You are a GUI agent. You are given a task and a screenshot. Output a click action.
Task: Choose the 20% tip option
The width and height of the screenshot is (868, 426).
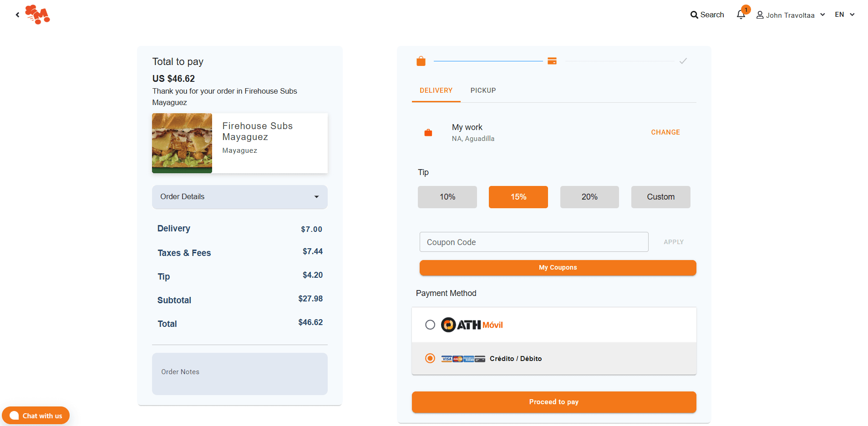[x=589, y=197]
